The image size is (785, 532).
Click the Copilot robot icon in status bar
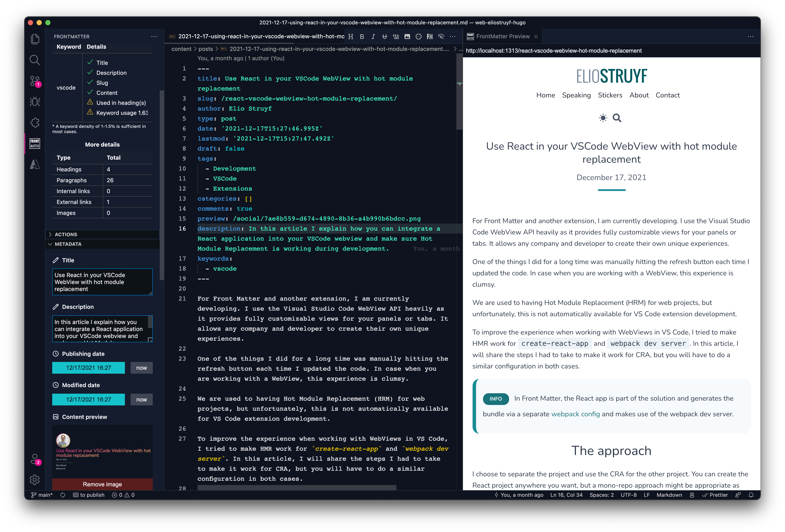coord(692,495)
